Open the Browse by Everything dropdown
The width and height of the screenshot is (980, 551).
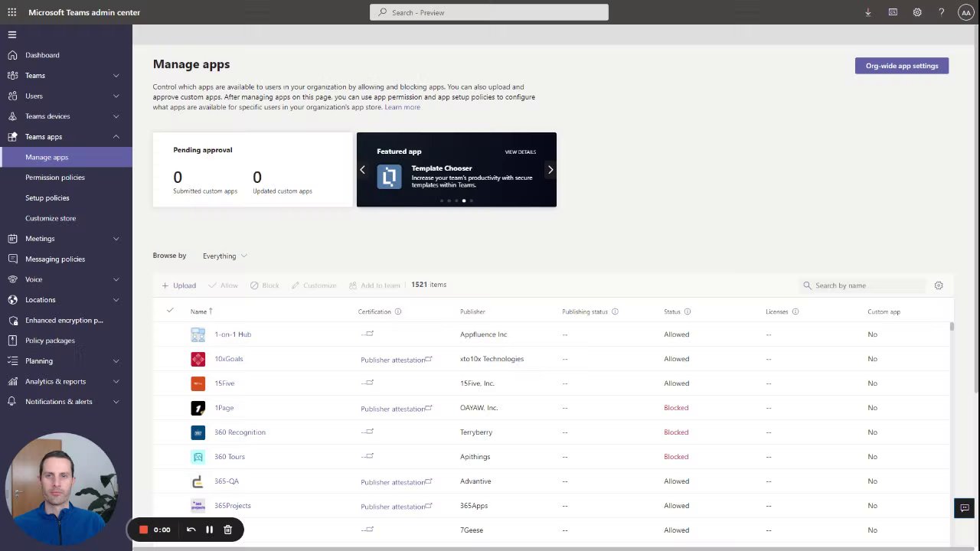tap(224, 256)
